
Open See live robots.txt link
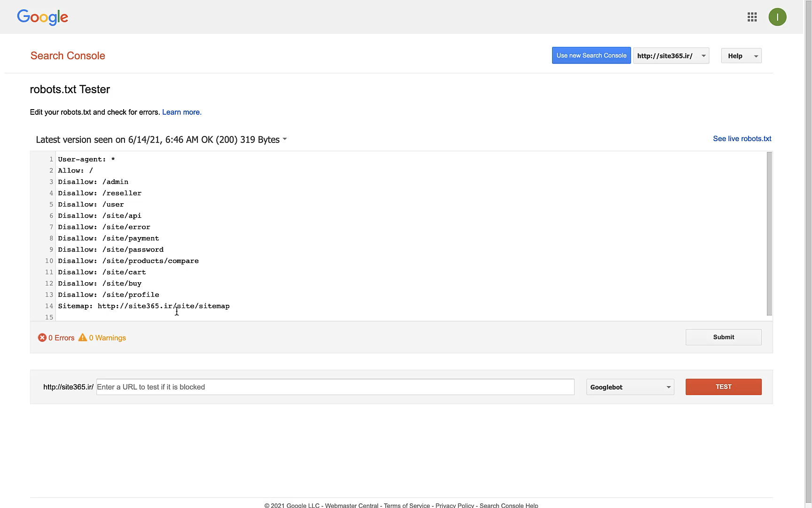tap(742, 139)
